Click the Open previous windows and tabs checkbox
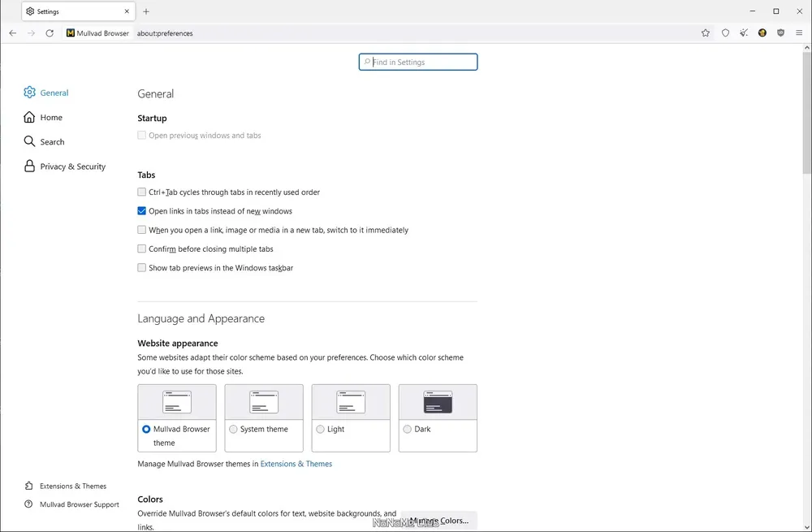Screen dimensions: 812x532 [x=141, y=135]
